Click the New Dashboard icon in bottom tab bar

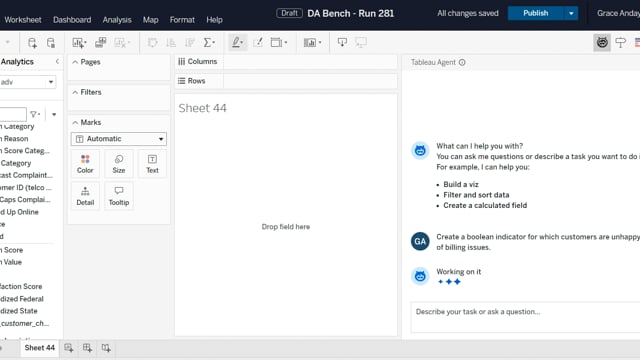click(87, 348)
